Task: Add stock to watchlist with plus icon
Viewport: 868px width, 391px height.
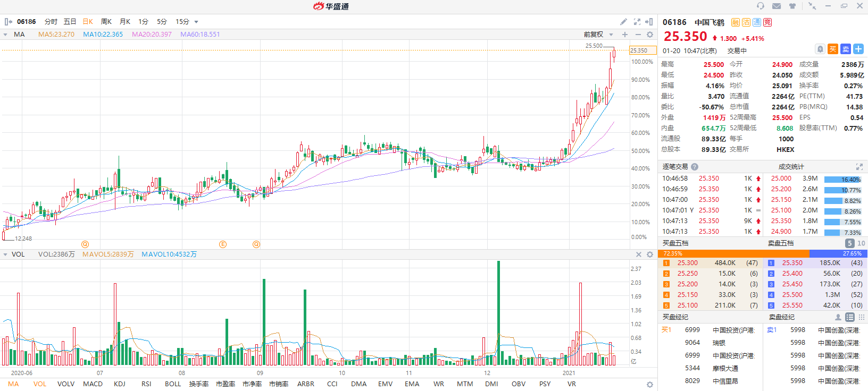Action: click(x=858, y=49)
